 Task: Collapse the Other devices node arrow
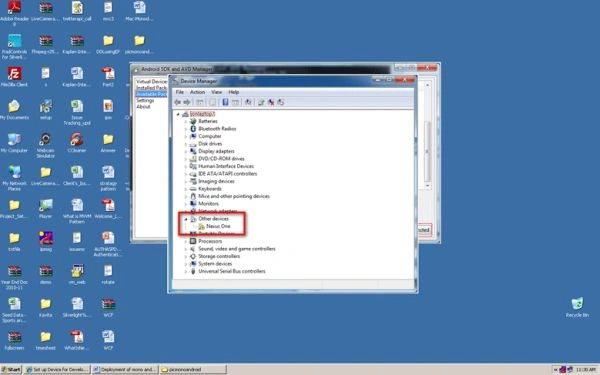coord(186,219)
